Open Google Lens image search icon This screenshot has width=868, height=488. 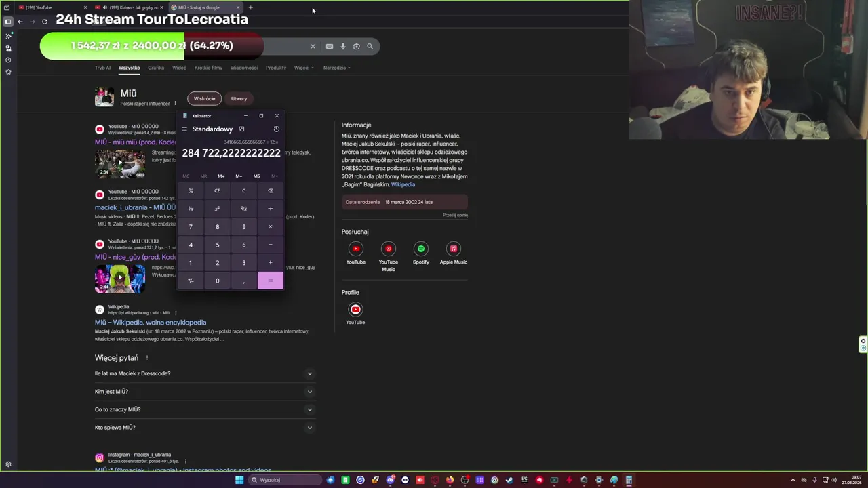click(356, 46)
